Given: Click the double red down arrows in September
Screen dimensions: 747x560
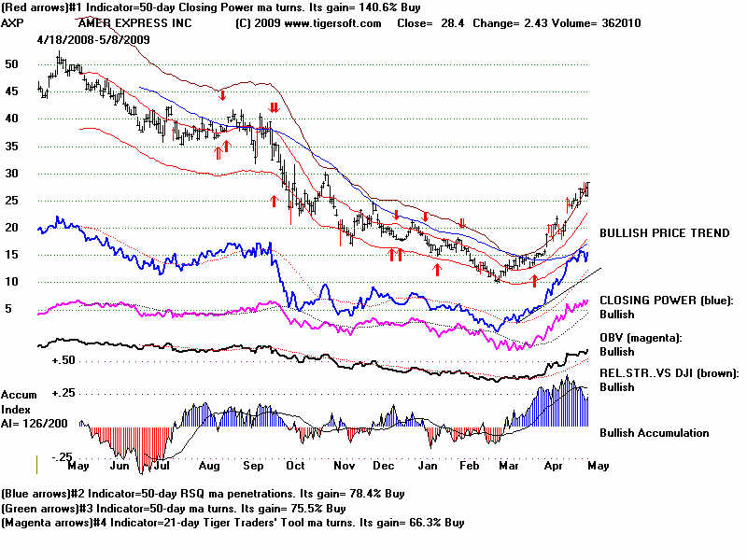Looking at the screenshot, I should [x=273, y=108].
